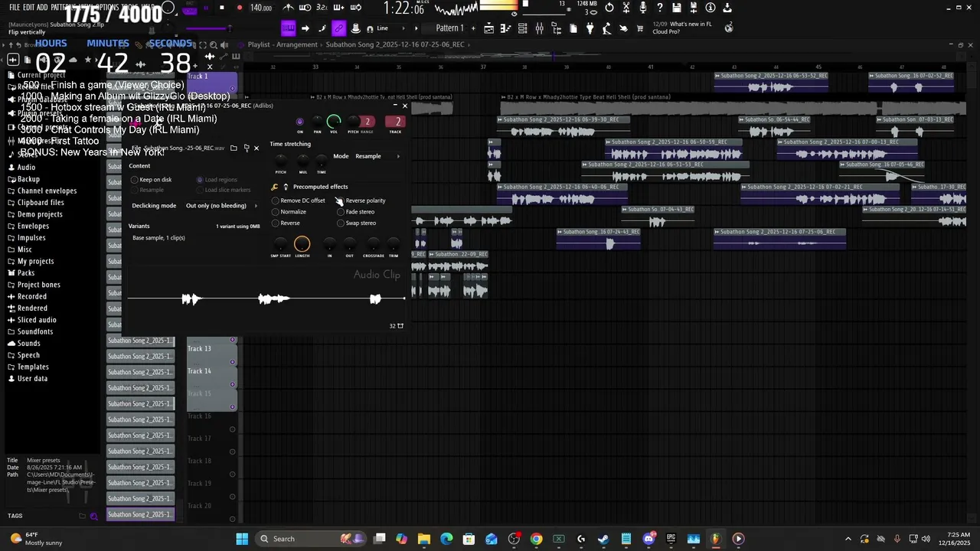Viewport: 980px width, 551px height.
Task: Open the Mixer view icon
Action: point(540,28)
